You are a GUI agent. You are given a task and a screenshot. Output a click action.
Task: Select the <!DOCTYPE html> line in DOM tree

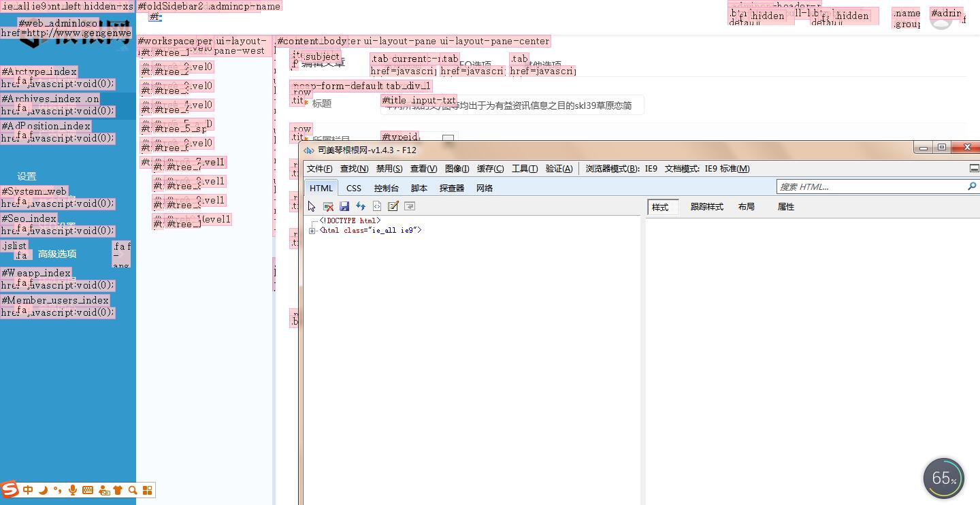coord(350,221)
